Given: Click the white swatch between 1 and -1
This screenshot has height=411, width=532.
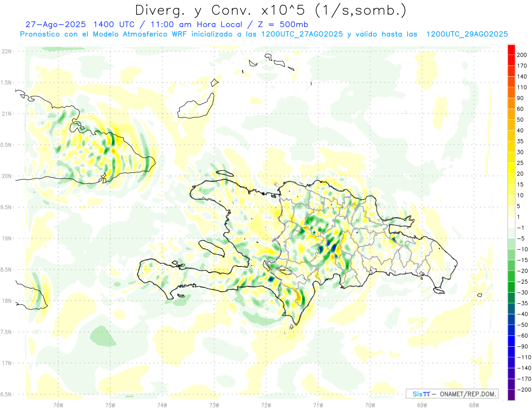Looking at the screenshot, I should [511, 223].
